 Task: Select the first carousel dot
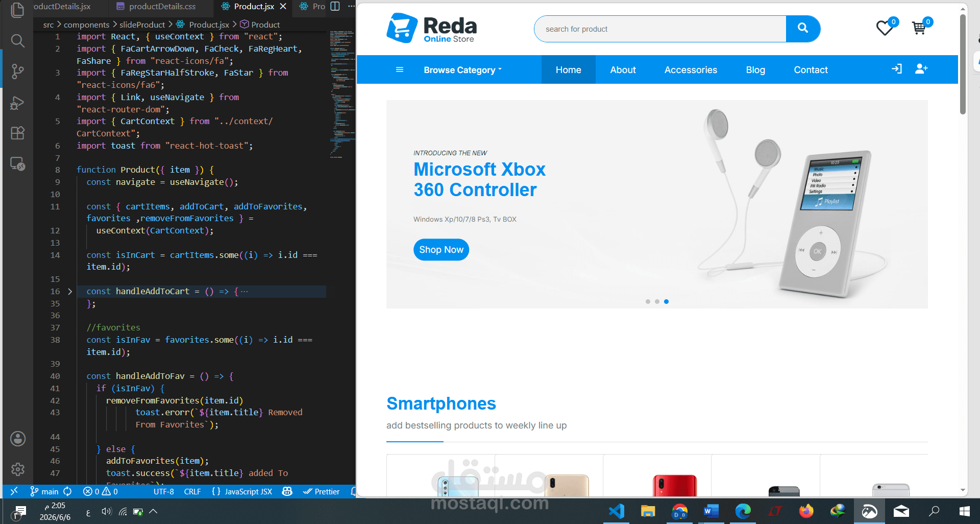[x=648, y=301]
